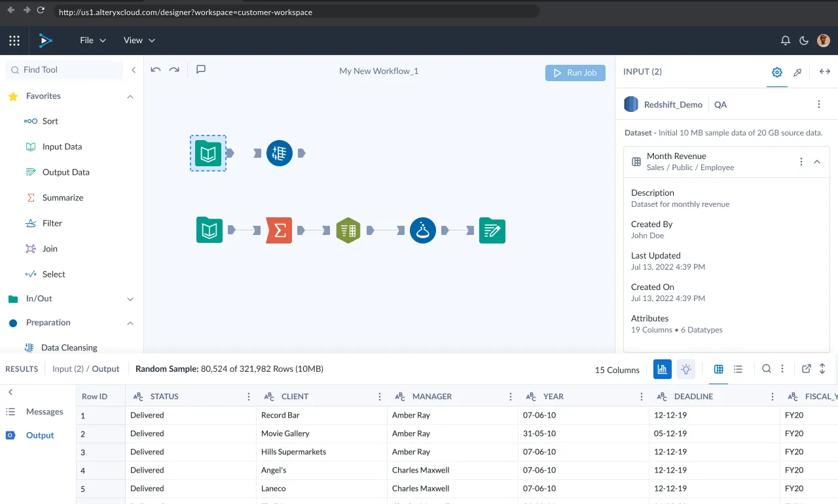Select the 'Record Bar' client cell

[x=321, y=415]
